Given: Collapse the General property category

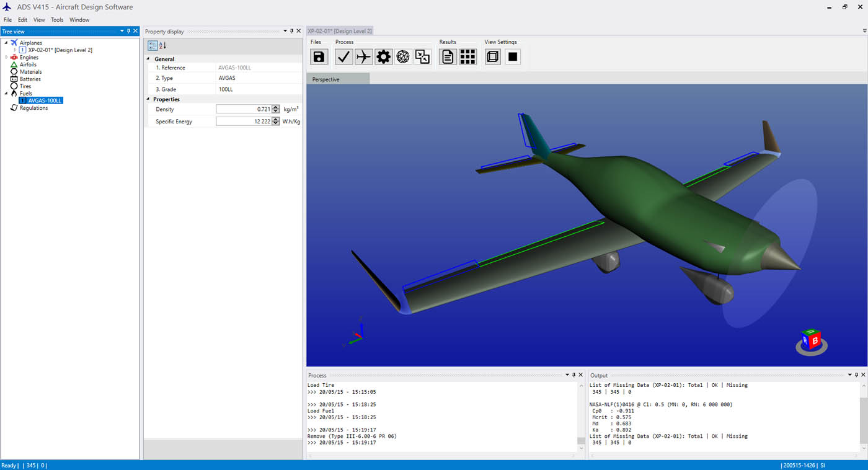Looking at the screenshot, I should click(148, 59).
